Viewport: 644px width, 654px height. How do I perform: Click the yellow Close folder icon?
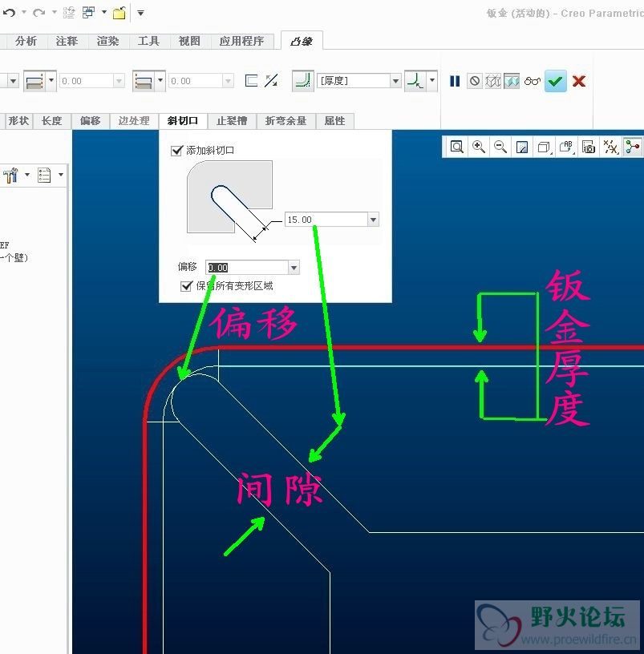(119, 13)
